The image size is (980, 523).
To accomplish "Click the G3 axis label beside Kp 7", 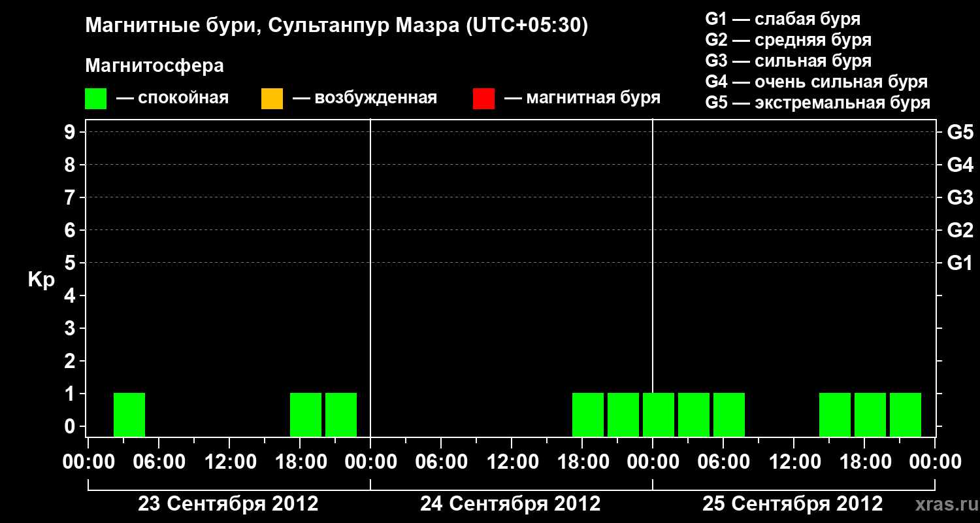I will (x=960, y=197).
